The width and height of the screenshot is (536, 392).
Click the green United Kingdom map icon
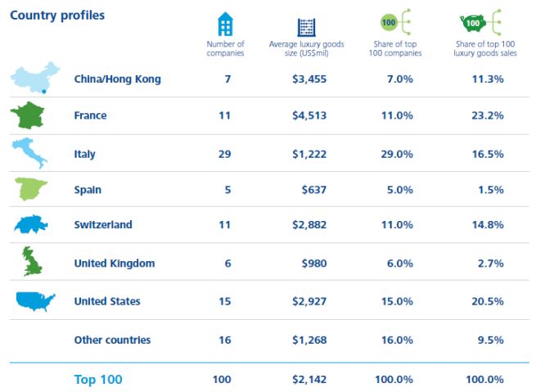[32, 262]
